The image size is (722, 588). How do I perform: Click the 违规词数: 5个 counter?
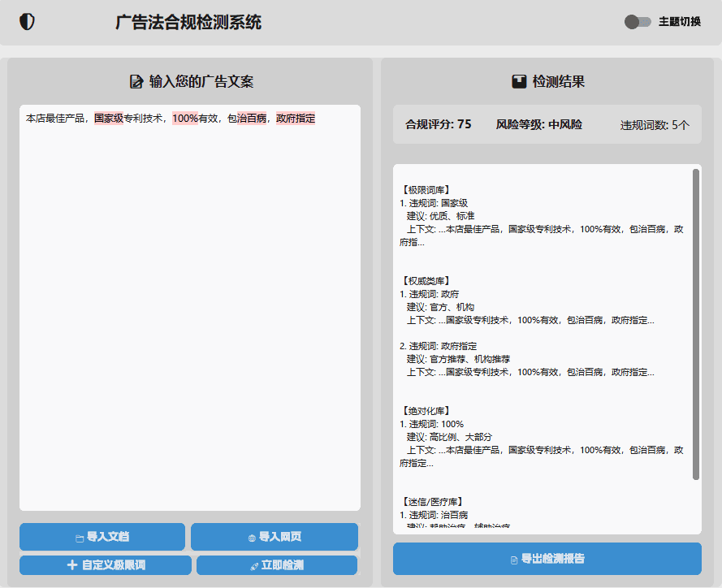tap(655, 125)
